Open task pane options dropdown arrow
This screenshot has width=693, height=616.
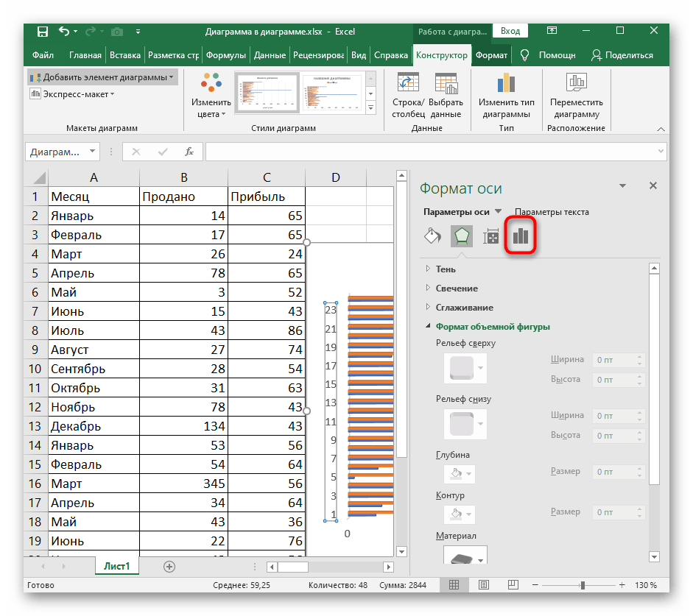tap(623, 186)
